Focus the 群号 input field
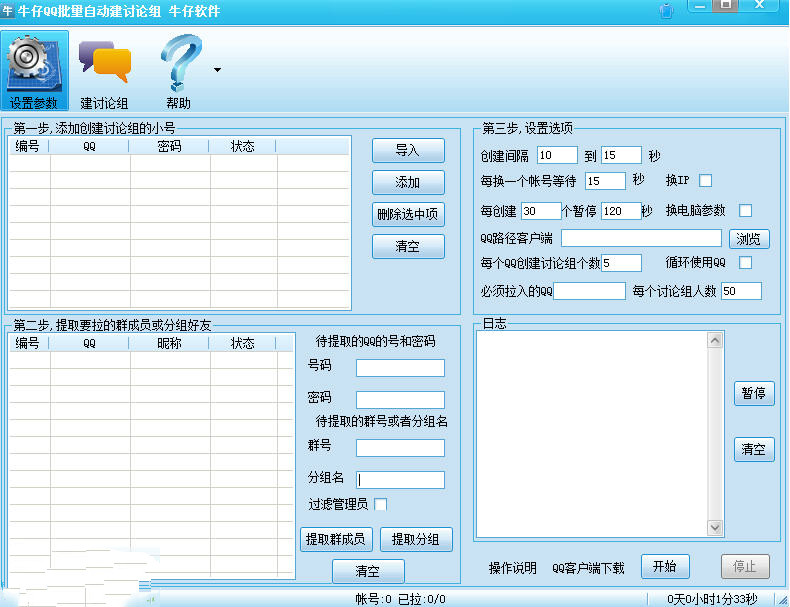The image size is (790, 607). pos(400,447)
